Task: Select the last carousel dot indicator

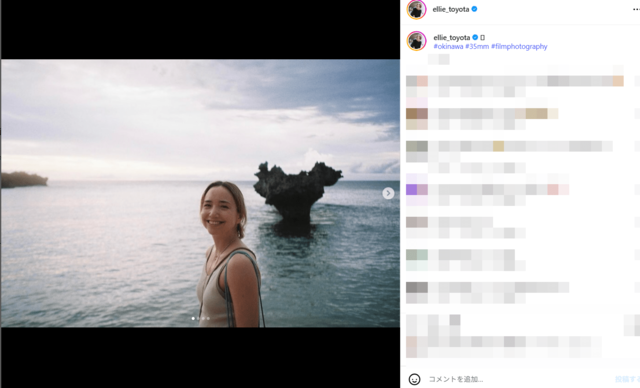Action: click(208, 318)
